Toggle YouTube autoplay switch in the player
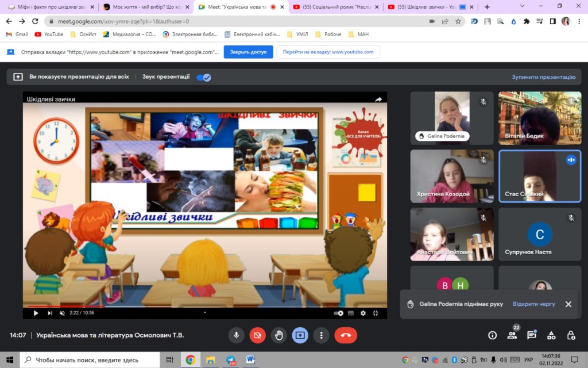588x368 pixels. click(339, 313)
